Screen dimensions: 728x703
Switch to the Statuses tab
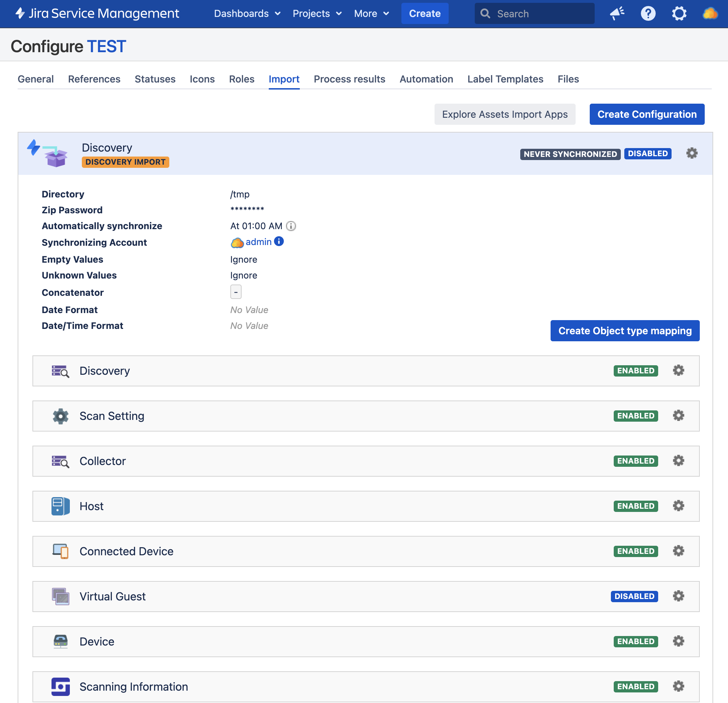[155, 79]
